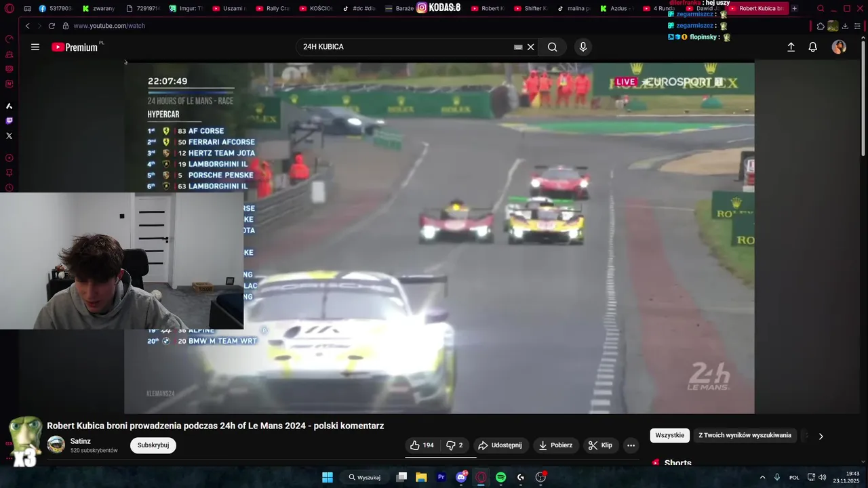
Task: Select Z Twoich wyników wyszukiwania chip
Action: 745,435
